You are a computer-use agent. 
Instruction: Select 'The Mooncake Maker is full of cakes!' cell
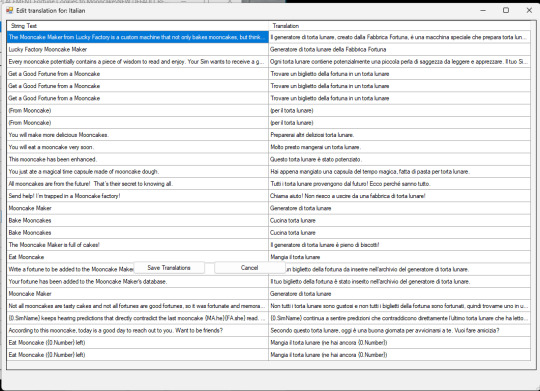tap(137, 245)
